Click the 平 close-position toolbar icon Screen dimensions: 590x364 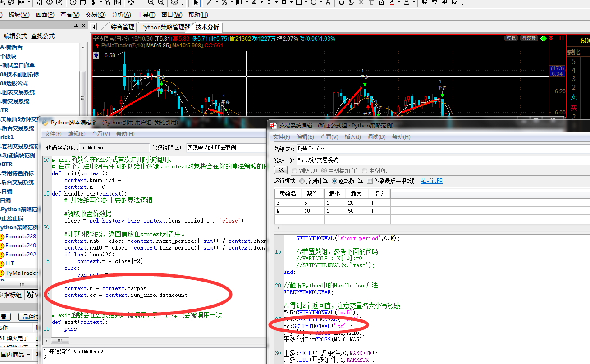pos(444,2)
